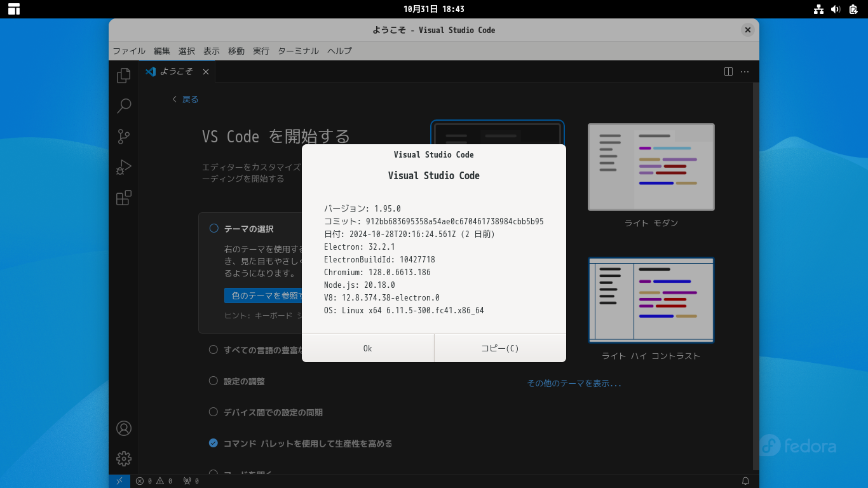Close the Visual Studio Code window
The width and height of the screenshot is (868, 488).
click(748, 30)
